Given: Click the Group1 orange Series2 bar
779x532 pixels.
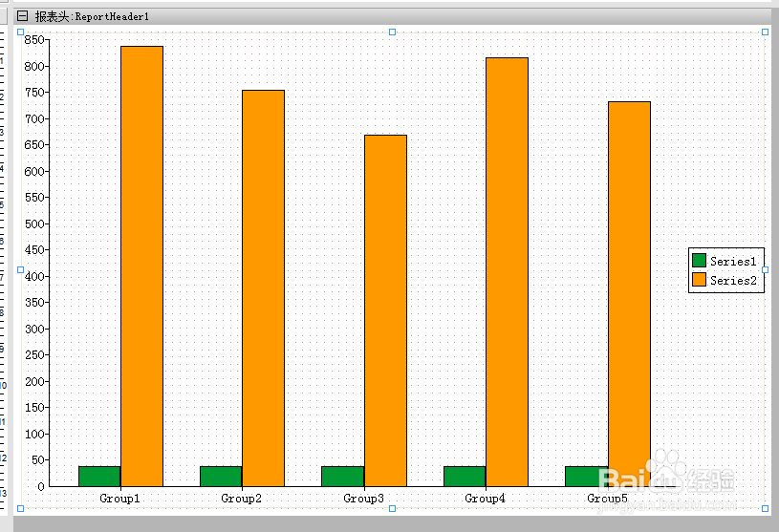Looking at the screenshot, I should pyautogui.click(x=142, y=266).
